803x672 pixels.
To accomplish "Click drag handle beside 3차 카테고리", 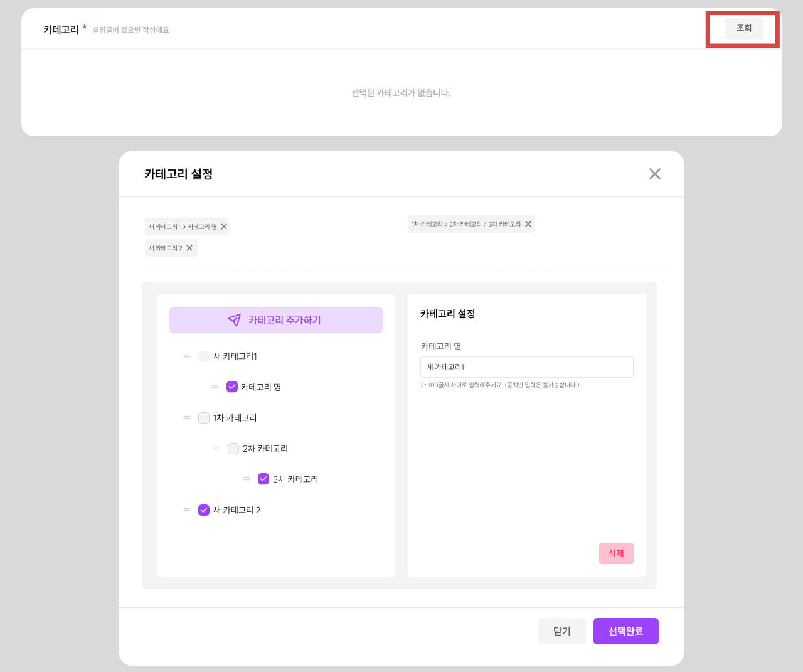I will 247,479.
